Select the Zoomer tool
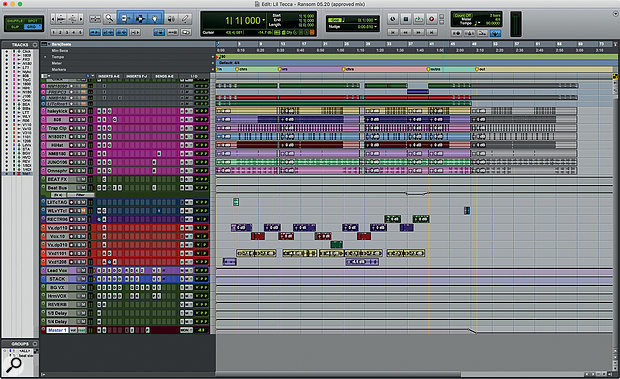This screenshot has width=620, height=379. pos(110,19)
